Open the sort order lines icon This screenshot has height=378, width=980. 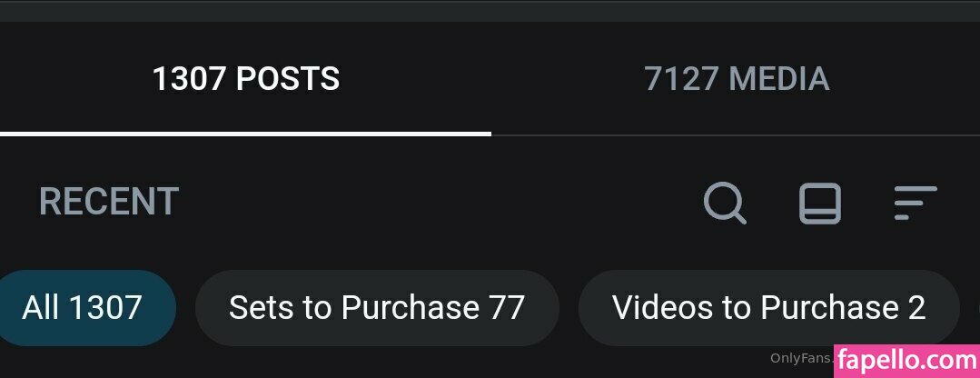tap(915, 203)
